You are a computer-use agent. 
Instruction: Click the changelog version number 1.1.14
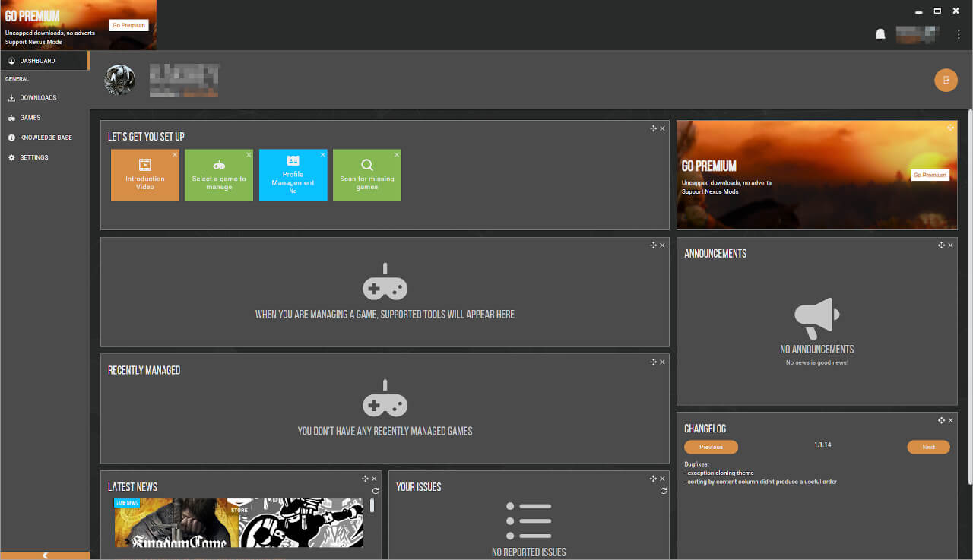[822, 445]
